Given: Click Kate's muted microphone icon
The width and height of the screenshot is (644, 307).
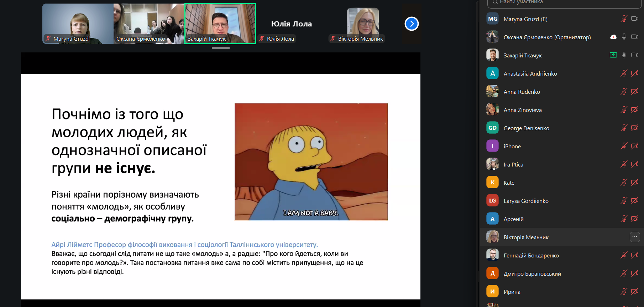Looking at the screenshot, I should (624, 183).
